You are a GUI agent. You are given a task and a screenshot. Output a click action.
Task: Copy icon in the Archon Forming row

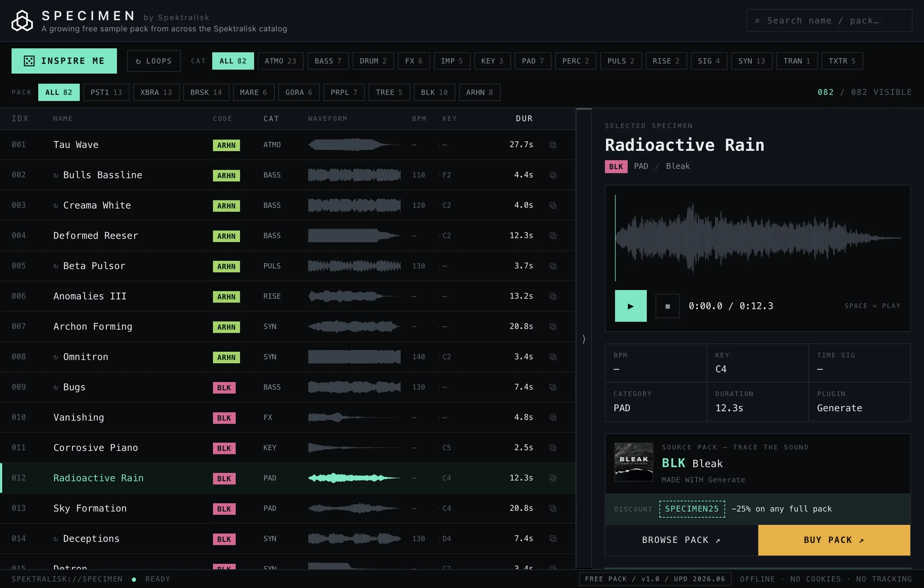[x=553, y=326]
